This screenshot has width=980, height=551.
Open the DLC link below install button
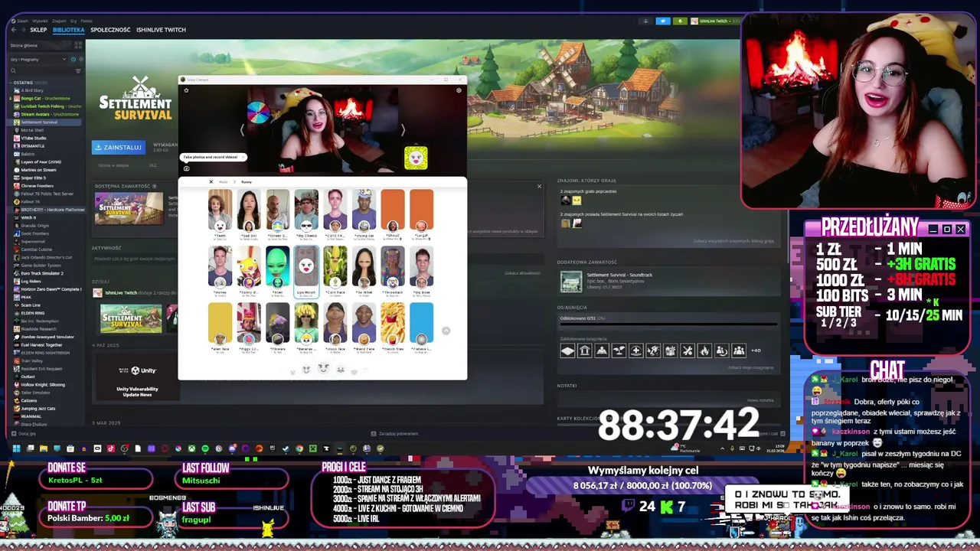(x=152, y=165)
